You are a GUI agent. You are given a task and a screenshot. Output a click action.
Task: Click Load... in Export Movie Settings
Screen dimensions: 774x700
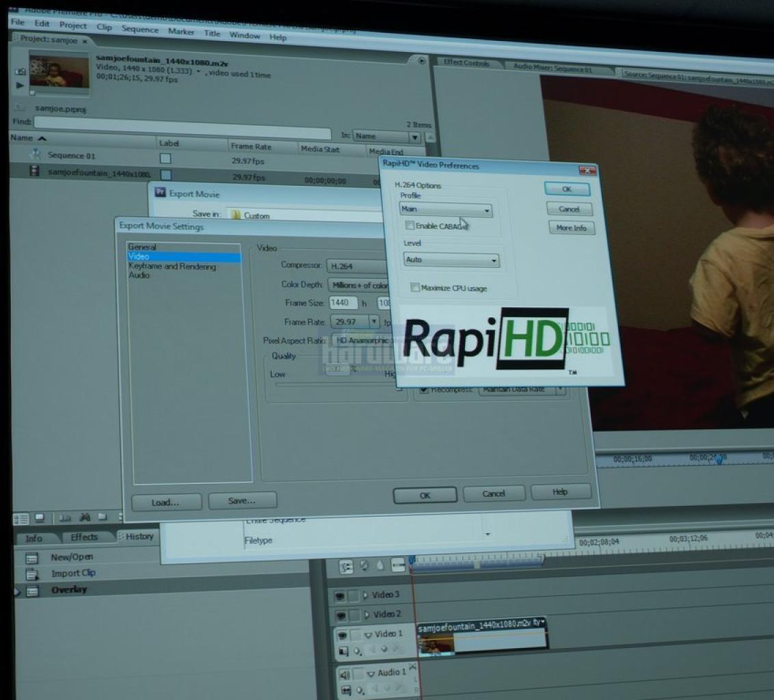click(x=166, y=502)
